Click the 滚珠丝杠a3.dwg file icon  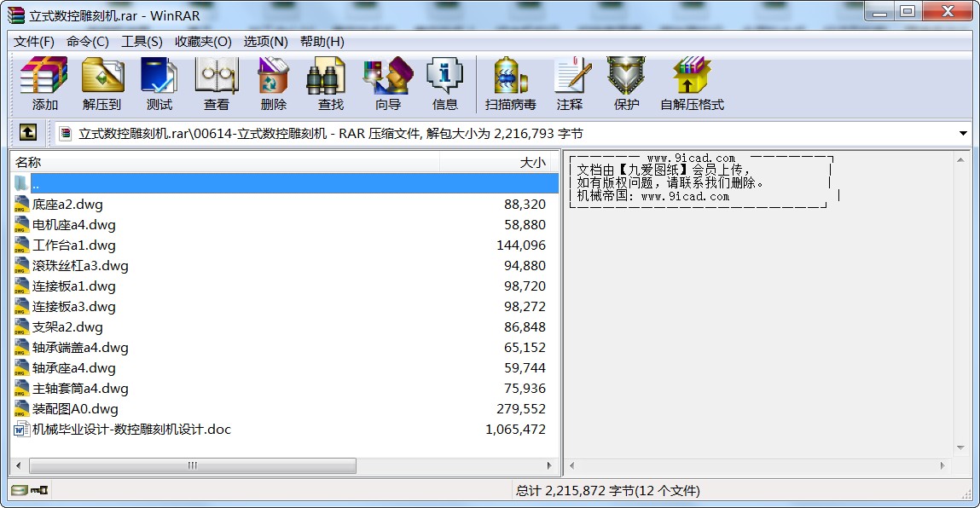pos(21,266)
